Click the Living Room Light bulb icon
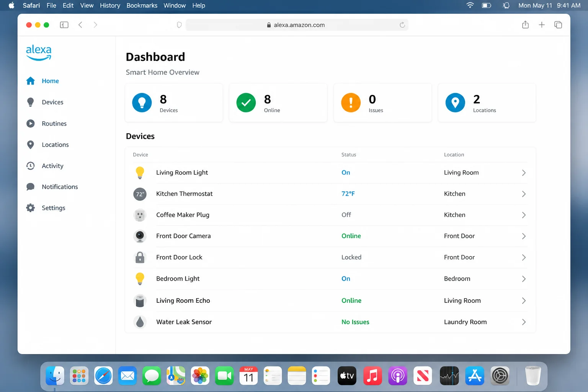Image resolution: width=588 pixels, height=392 pixels. [140, 173]
